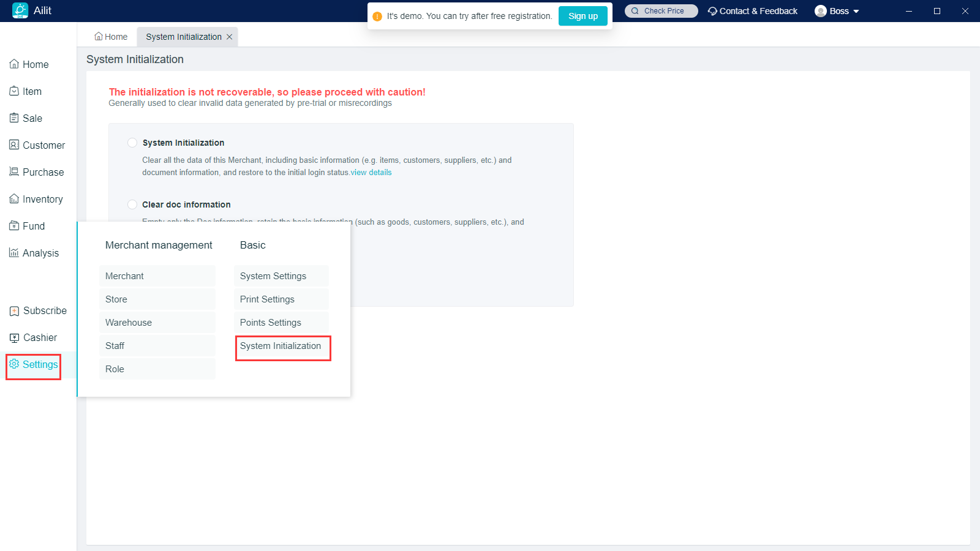
Task: Open Analysis chart icon in sidebar
Action: coord(14,253)
